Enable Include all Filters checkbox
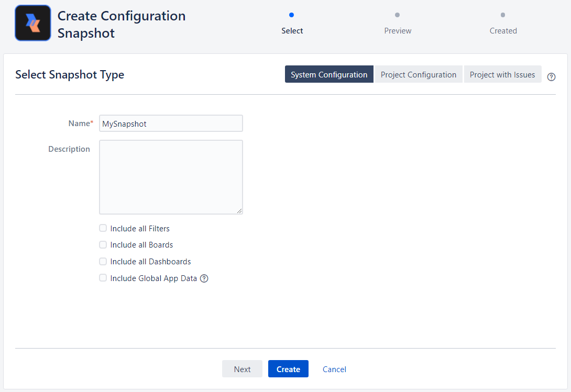 pyautogui.click(x=103, y=228)
